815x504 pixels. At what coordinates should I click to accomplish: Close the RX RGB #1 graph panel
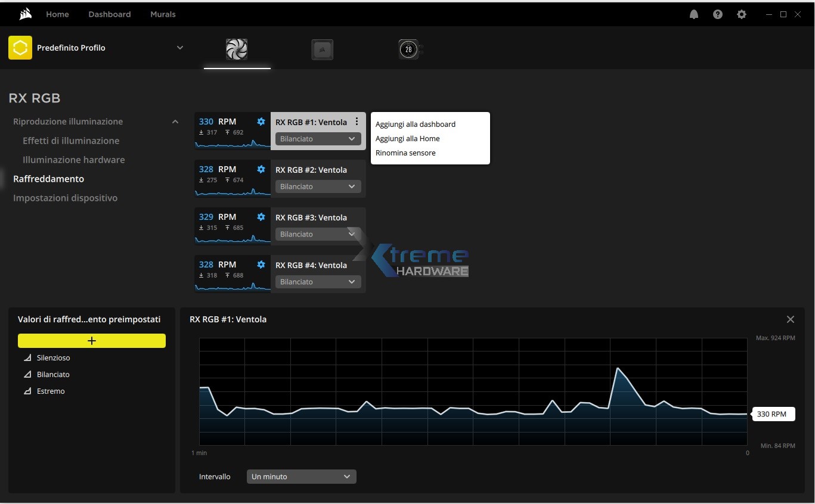coord(791,319)
